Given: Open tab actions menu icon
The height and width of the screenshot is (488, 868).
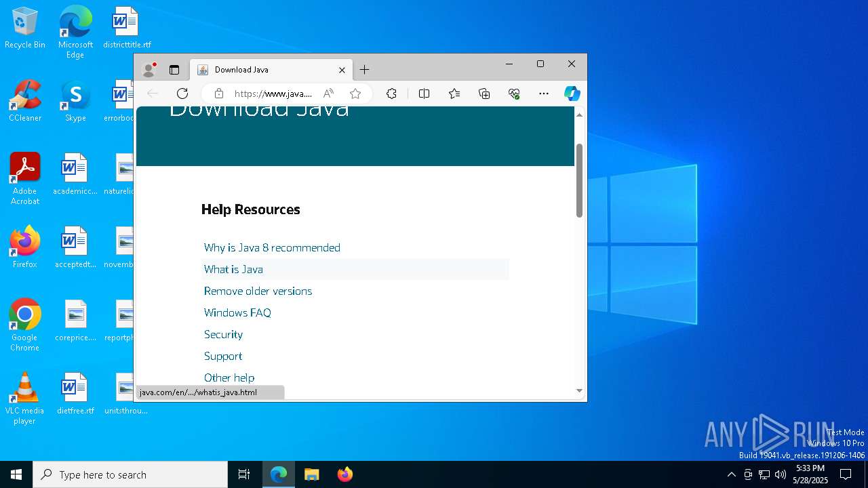Looking at the screenshot, I should click(x=174, y=70).
